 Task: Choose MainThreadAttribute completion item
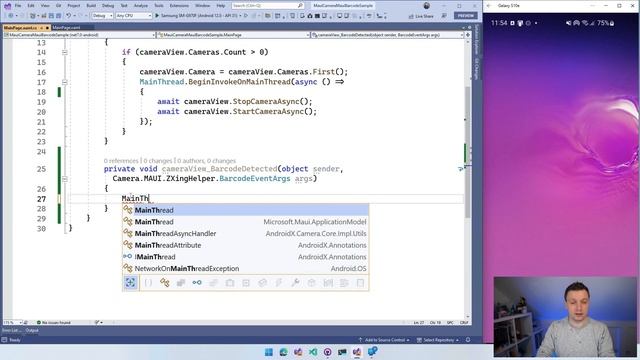[x=245, y=245]
